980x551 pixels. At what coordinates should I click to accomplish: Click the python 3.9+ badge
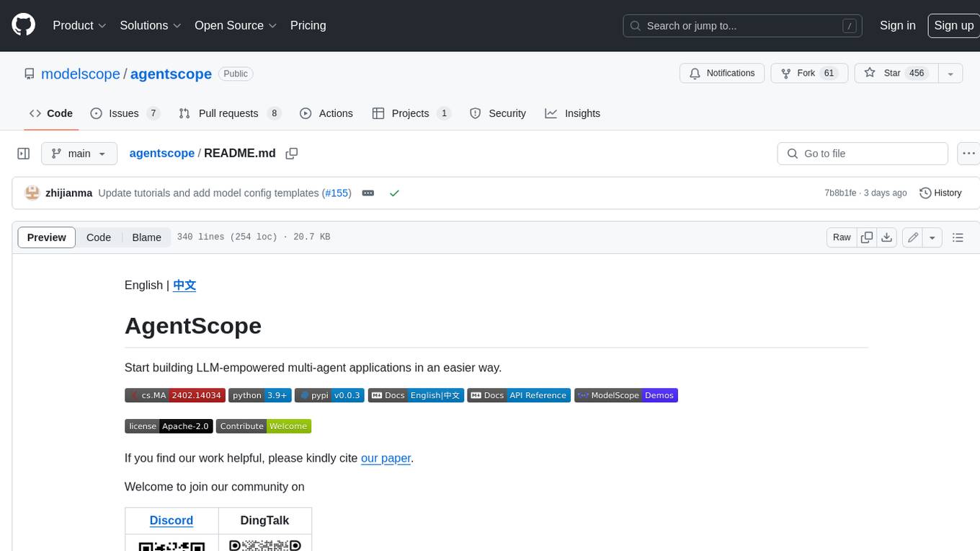coord(260,395)
